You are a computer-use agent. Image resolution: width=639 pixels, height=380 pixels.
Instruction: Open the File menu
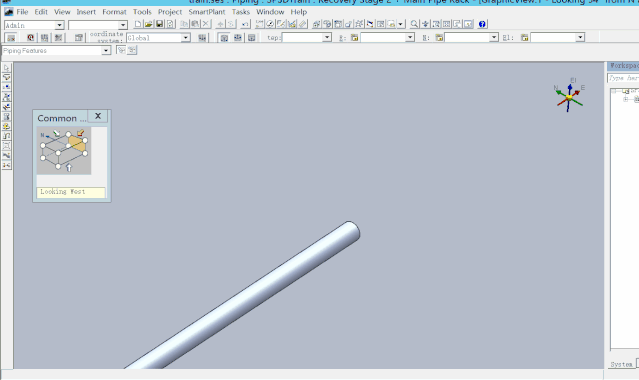click(x=22, y=12)
